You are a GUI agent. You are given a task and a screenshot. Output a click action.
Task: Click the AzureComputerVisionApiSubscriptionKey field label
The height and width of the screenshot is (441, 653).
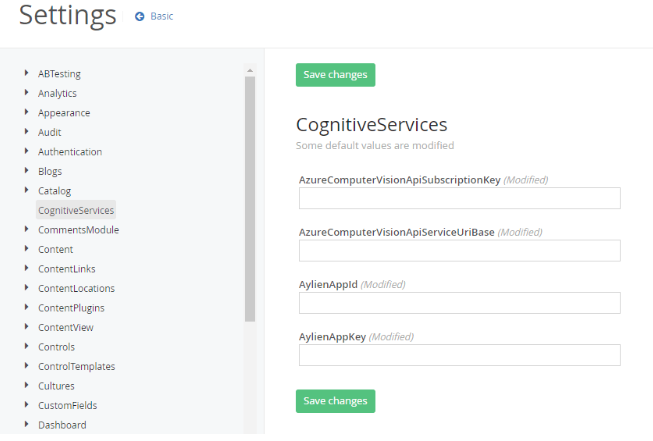point(399,180)
